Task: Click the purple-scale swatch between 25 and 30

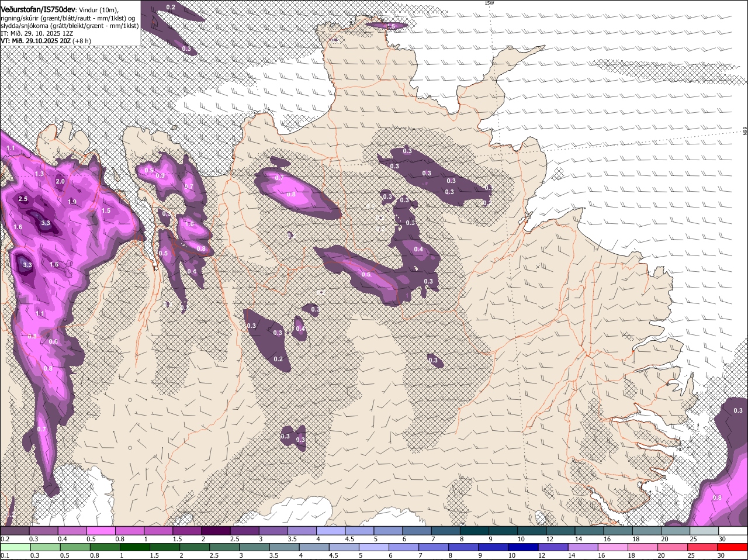Action: [x=704, y=531]
